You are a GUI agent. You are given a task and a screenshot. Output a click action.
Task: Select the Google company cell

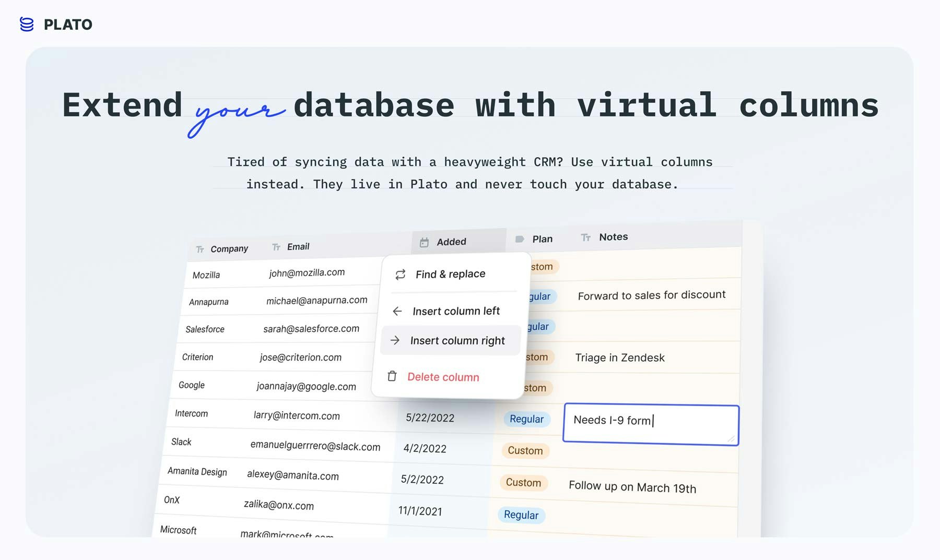192,385
